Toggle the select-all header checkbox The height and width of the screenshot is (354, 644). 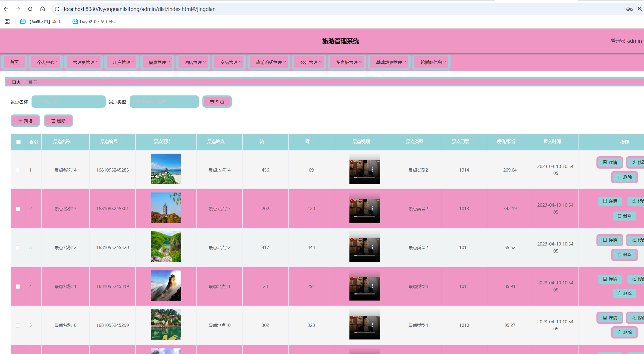[x=18, y=142]
